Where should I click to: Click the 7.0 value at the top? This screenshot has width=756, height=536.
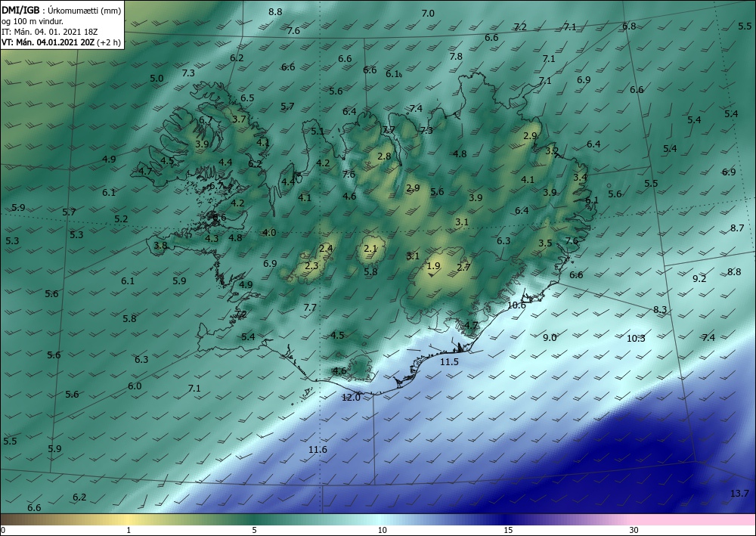428,14
